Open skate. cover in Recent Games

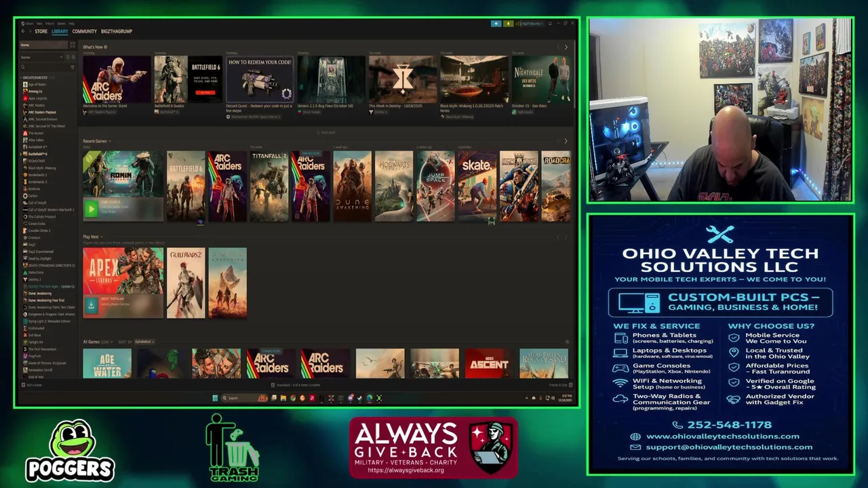477,186
